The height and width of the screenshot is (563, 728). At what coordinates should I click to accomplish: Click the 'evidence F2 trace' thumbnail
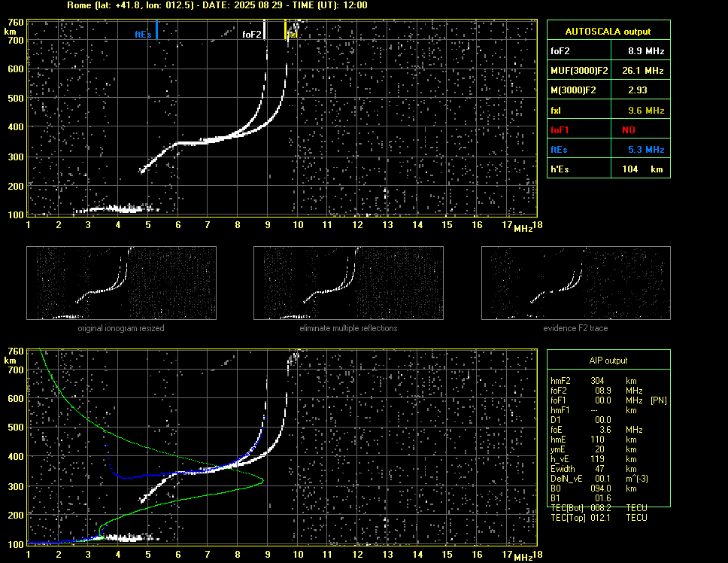576,283
